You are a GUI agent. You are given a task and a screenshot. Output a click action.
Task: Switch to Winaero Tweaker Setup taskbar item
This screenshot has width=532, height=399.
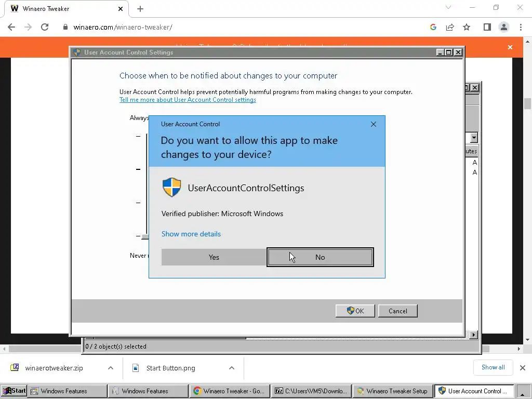(x=393, y=391)
